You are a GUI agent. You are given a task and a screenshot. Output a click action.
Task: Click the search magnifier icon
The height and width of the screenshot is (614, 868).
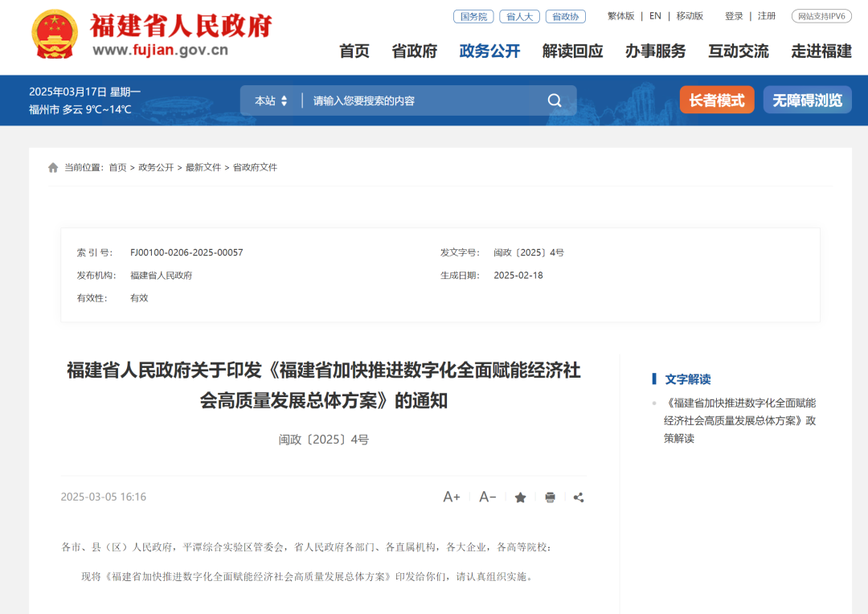(555, 100)
